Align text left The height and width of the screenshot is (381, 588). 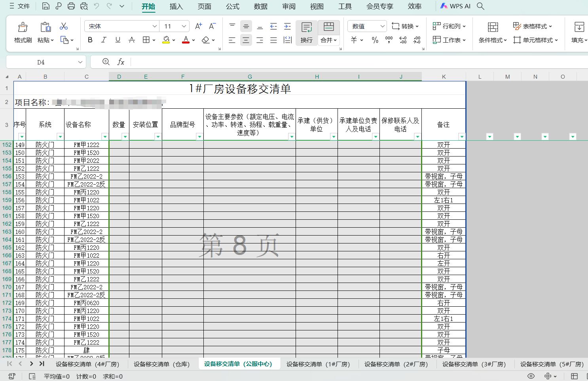coord(232,40)
